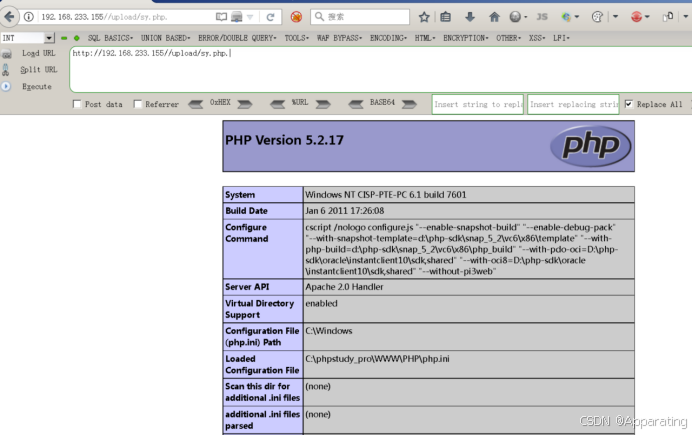Click the Load URL button
The image size is (692, 435).
pyautogui.click(x=39, y=53)
